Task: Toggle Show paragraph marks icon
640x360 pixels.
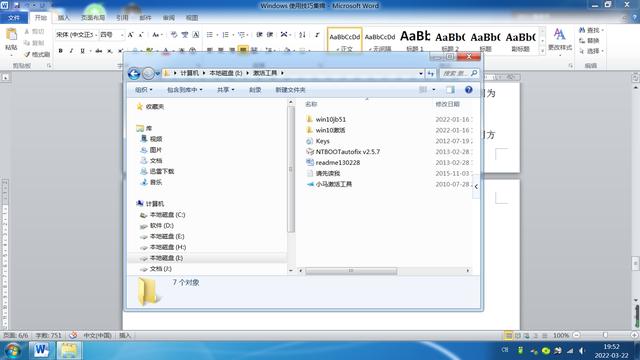Action: coord(317,35)
